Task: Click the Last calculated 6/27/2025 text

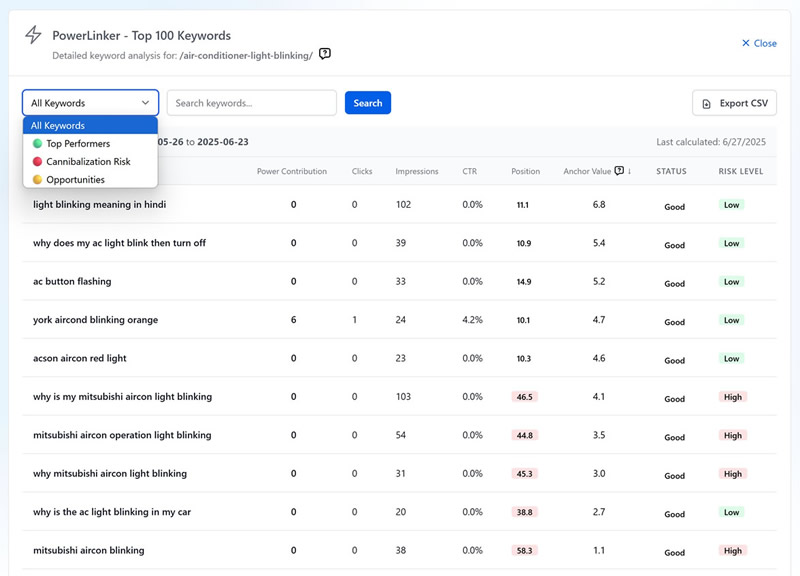Action: pyautogui.click(x=711, y=142)
